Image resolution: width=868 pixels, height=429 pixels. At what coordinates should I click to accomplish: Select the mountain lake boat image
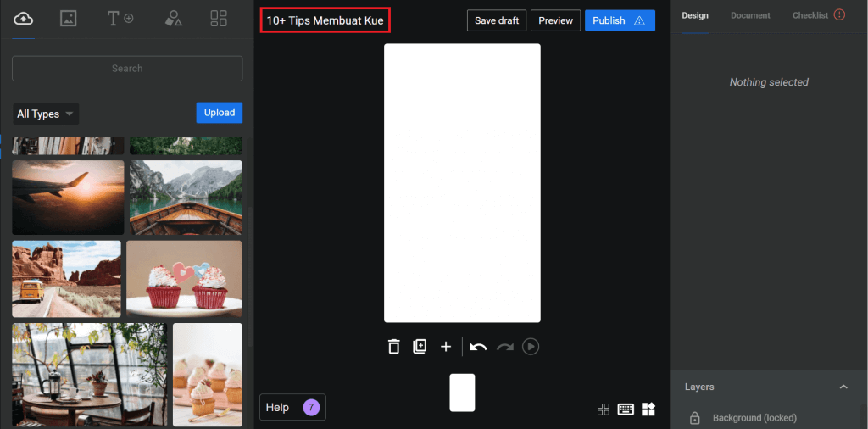coord(186,198)
